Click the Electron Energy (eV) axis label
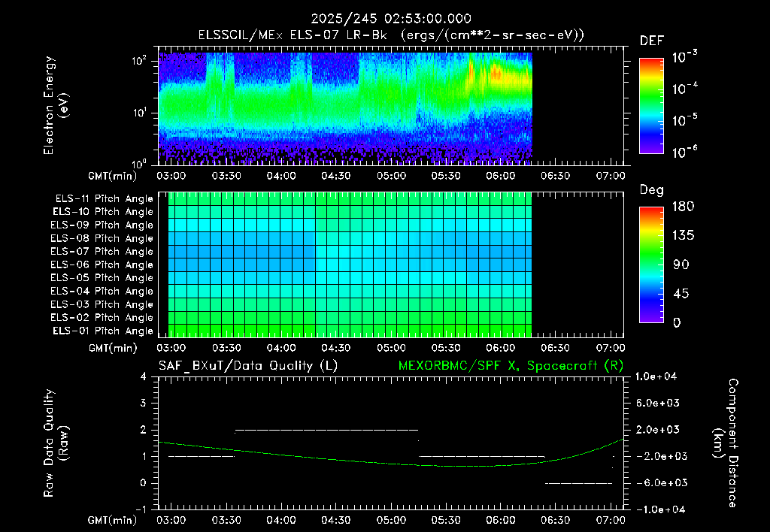 (x=56, y=105)
